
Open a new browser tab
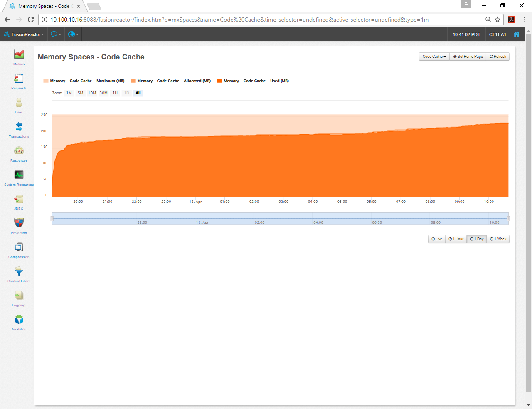click(x=94, y=6)
